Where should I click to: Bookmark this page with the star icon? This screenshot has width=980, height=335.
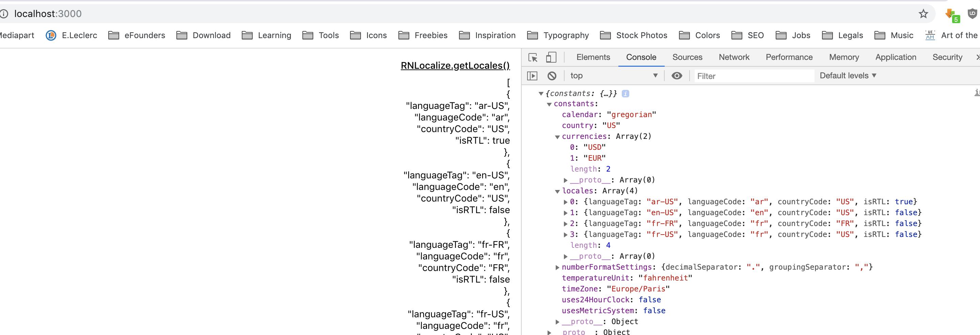point(923,14)
